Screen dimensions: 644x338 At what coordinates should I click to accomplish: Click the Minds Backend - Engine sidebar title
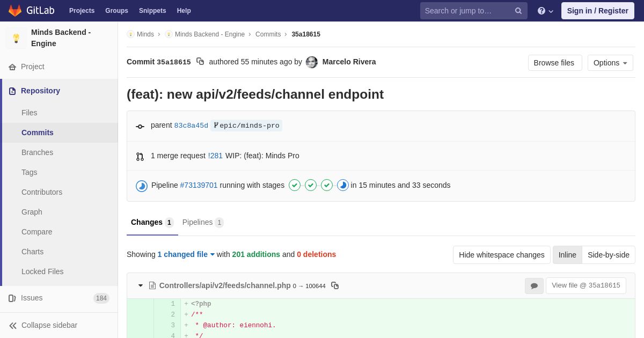coord(61,38)
